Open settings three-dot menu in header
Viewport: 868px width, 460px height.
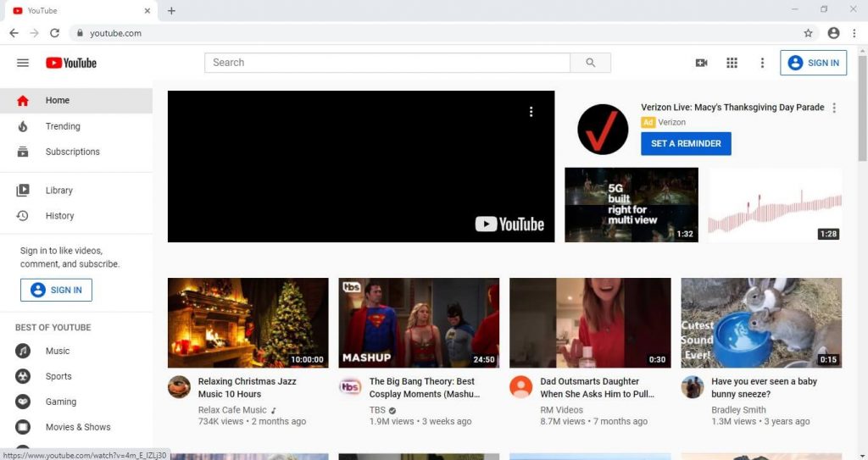(x=762, y=63)
